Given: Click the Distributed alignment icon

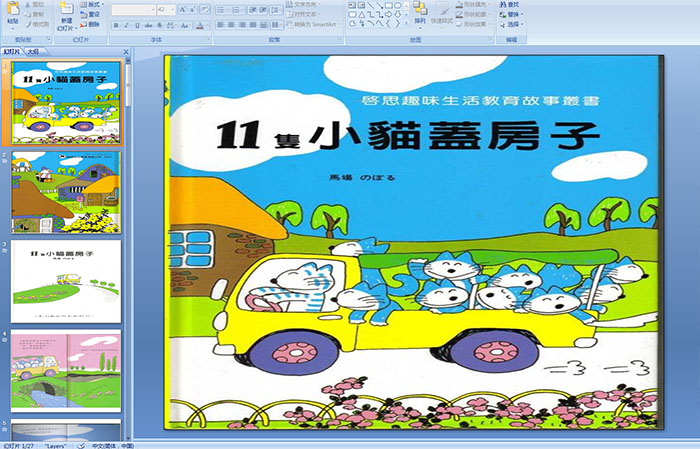Looking at the screenshot, I should click(263, 25).
